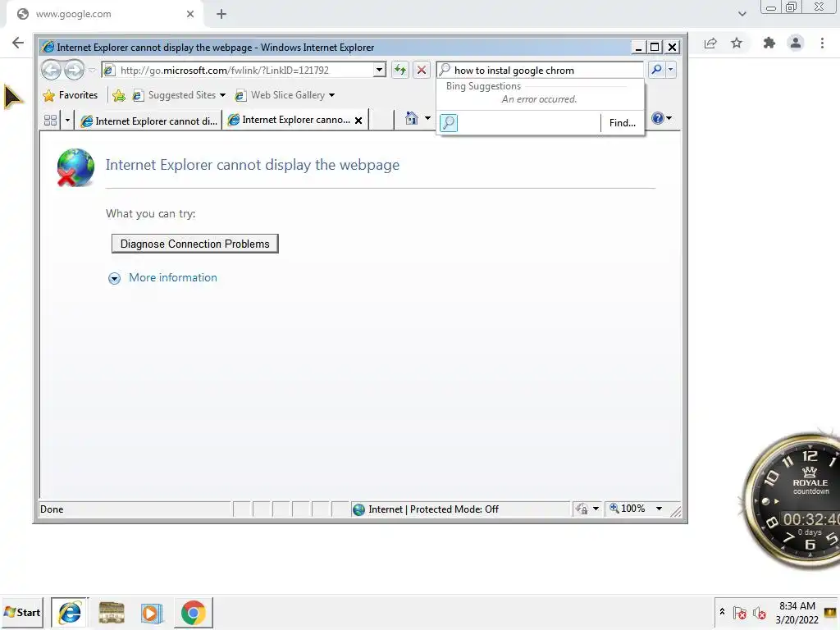Click the Find... button in search dropdown

623,123
